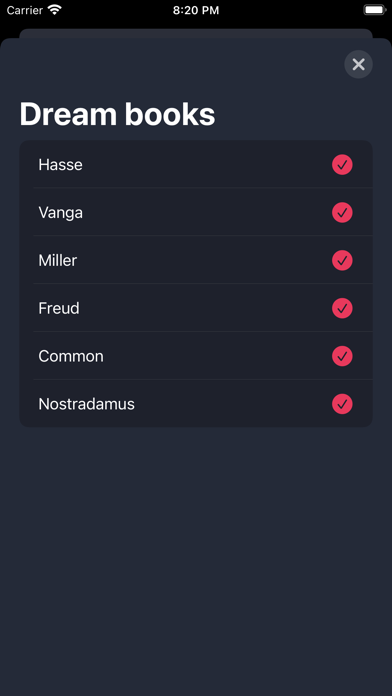Tap the red check icon for Freud
Image resolution: width=392 pixels, height=696 pixels.
click(342, 308)
